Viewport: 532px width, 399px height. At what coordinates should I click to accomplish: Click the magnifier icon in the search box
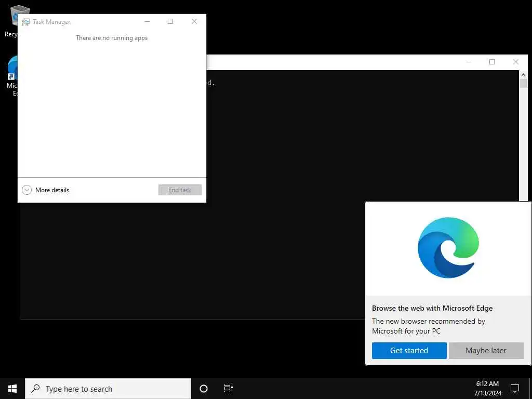35,389
